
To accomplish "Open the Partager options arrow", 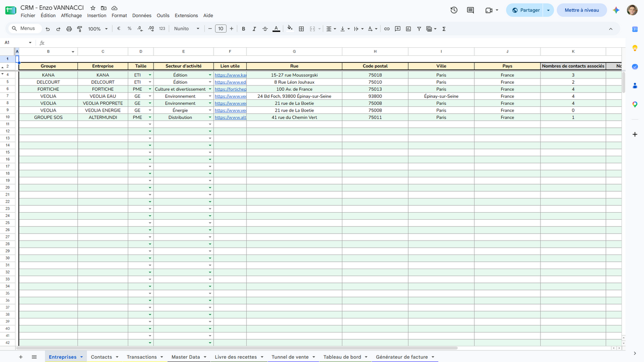I will (x=548, y=10).
